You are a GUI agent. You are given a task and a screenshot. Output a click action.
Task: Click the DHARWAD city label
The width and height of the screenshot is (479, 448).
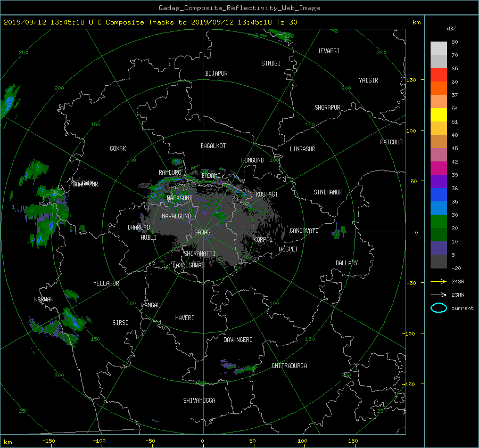tap(138, 227)
